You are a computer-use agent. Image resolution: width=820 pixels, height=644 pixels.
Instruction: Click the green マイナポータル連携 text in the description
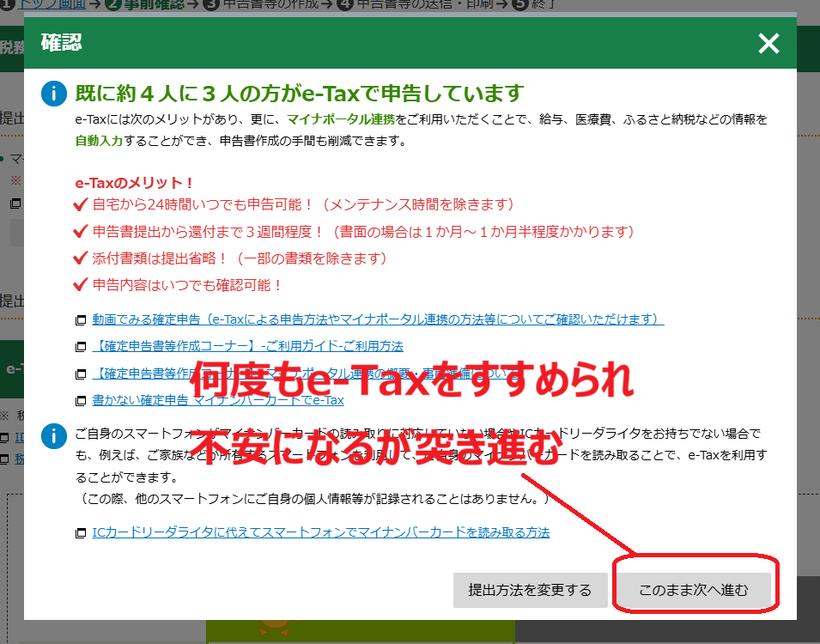tap(341, 120)
